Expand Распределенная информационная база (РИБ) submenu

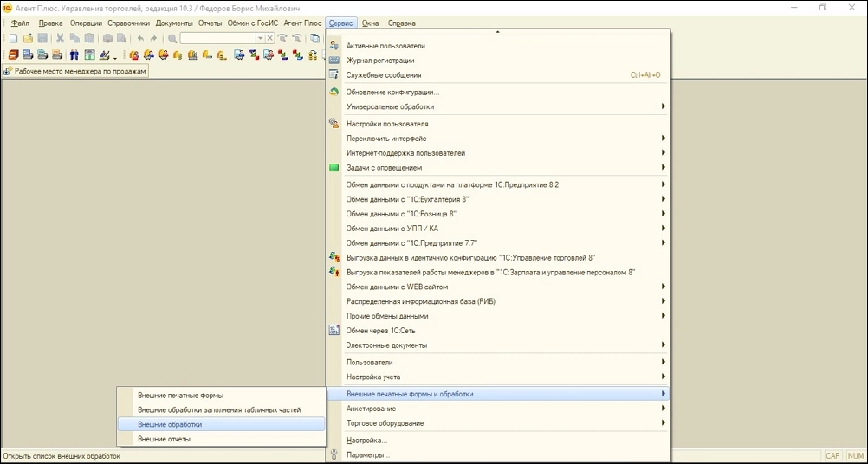tap(664, 301)
